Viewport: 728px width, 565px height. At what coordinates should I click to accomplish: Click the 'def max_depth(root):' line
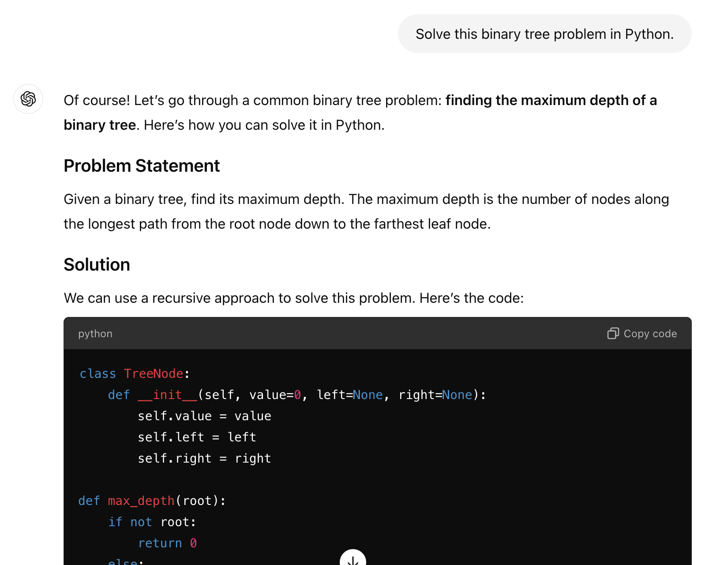pyautogui.click(x=152, y=501)
